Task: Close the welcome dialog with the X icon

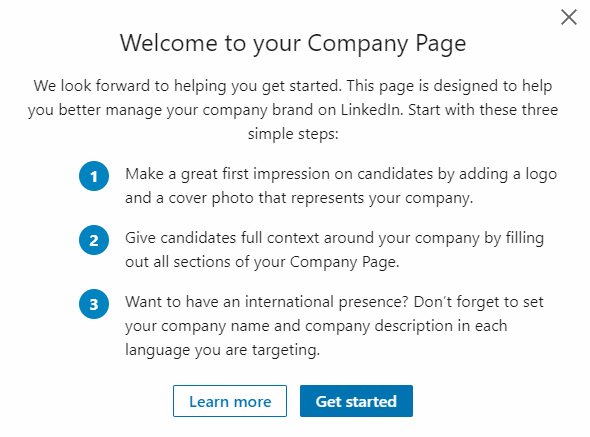Action: pos(569,17)
